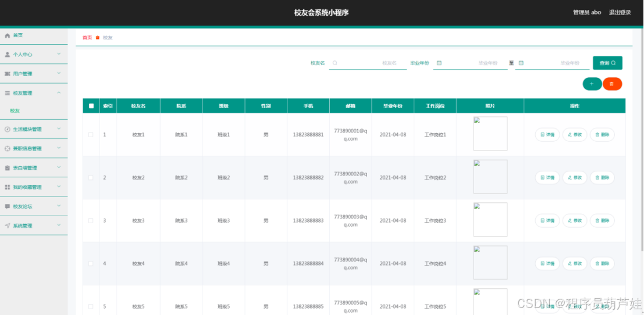Click the 查询 search button
Screen dimensions: 644x315
coord(607,63)
